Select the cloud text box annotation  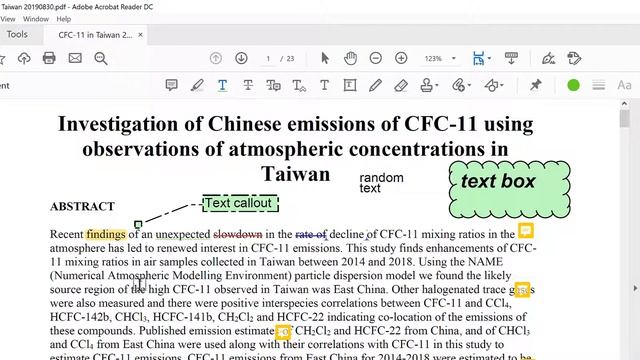click(509, 189)
